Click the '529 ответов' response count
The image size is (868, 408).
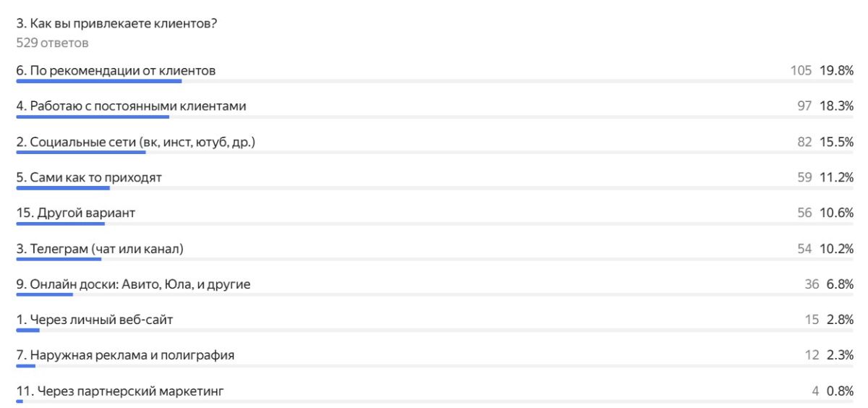[52, 43]
